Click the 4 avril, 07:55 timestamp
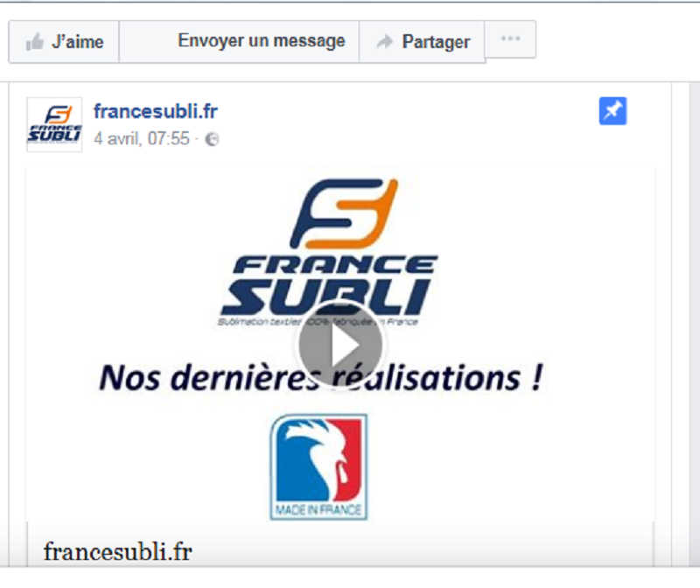 point(142,138)
